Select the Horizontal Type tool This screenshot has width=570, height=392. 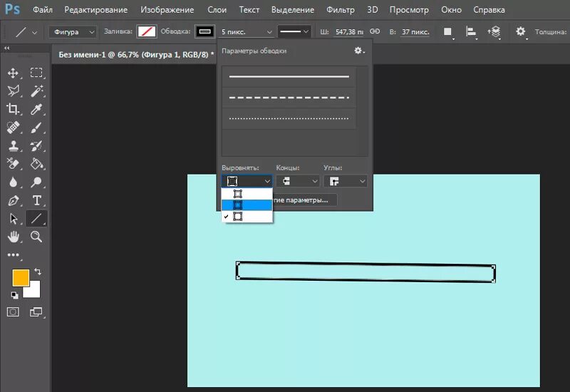click(36, 200)
